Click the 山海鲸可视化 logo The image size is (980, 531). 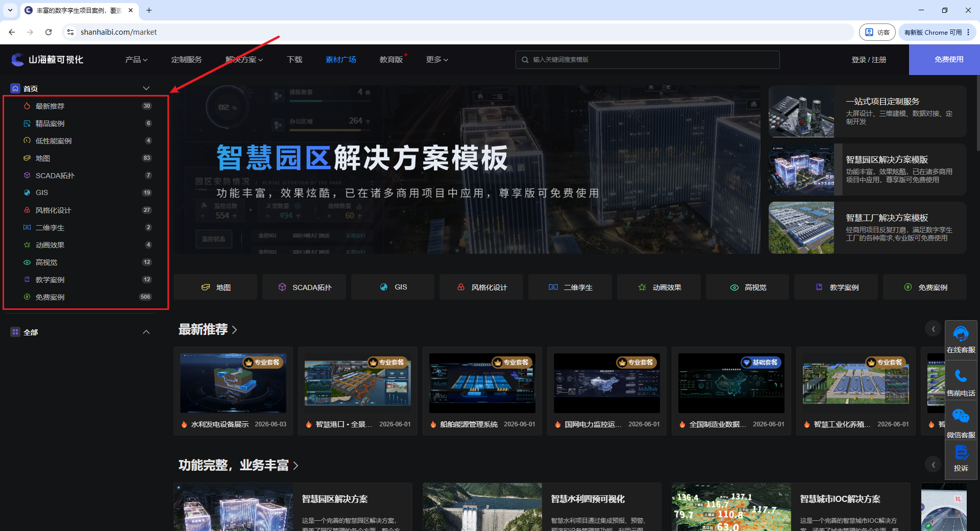pos(47,60)
